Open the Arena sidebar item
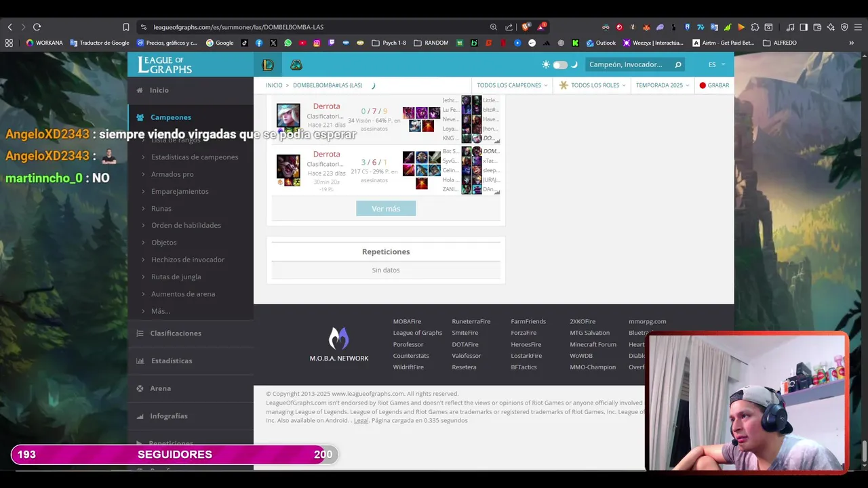Screen dimensions: 868x488 [191, 388]
